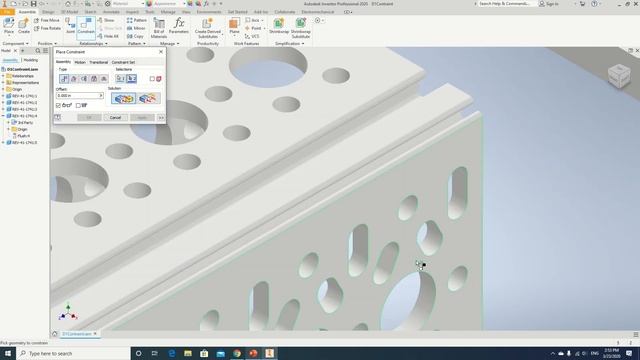The image size is (640, 360).
Task: Expand the Relationships folder in browser
Action: [3, 76]
